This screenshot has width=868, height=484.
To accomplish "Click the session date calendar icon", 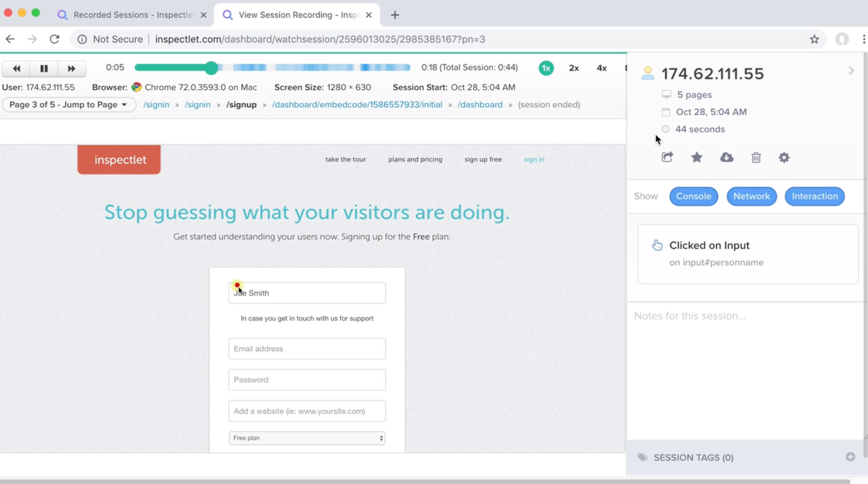I will [666, 112].
